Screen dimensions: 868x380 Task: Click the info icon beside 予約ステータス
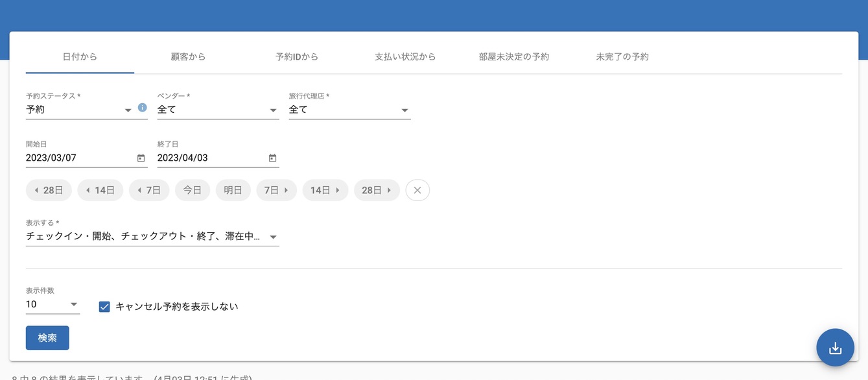coord(143,108)
